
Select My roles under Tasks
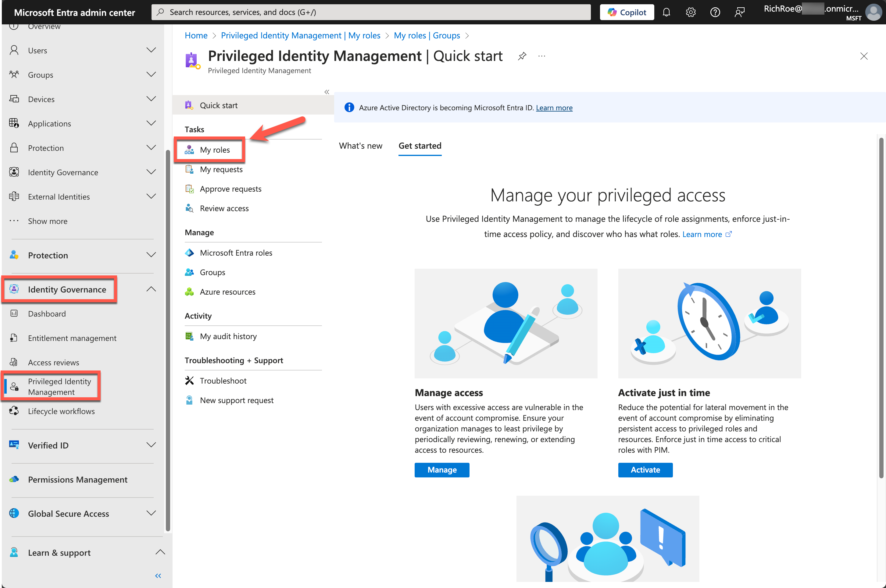coord(215,150)
